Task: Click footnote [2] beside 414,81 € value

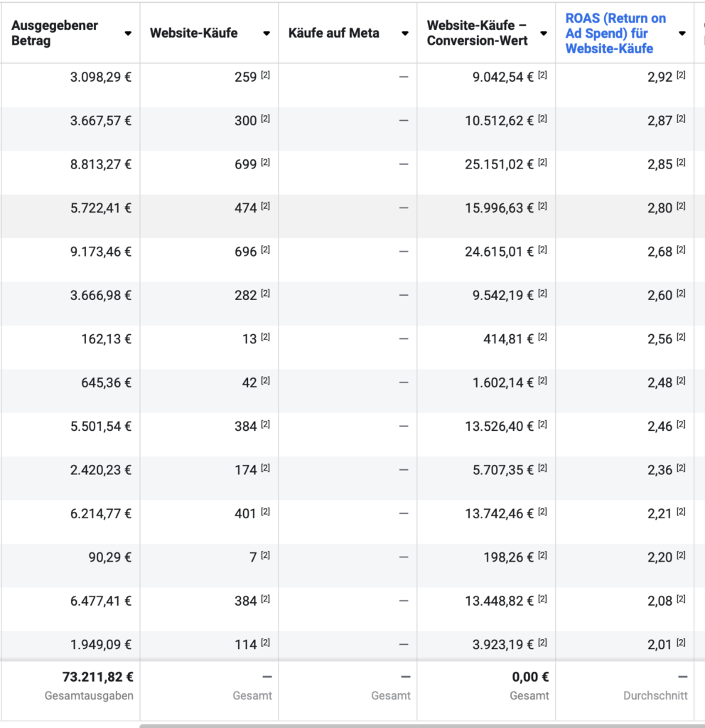Action: 542,337
